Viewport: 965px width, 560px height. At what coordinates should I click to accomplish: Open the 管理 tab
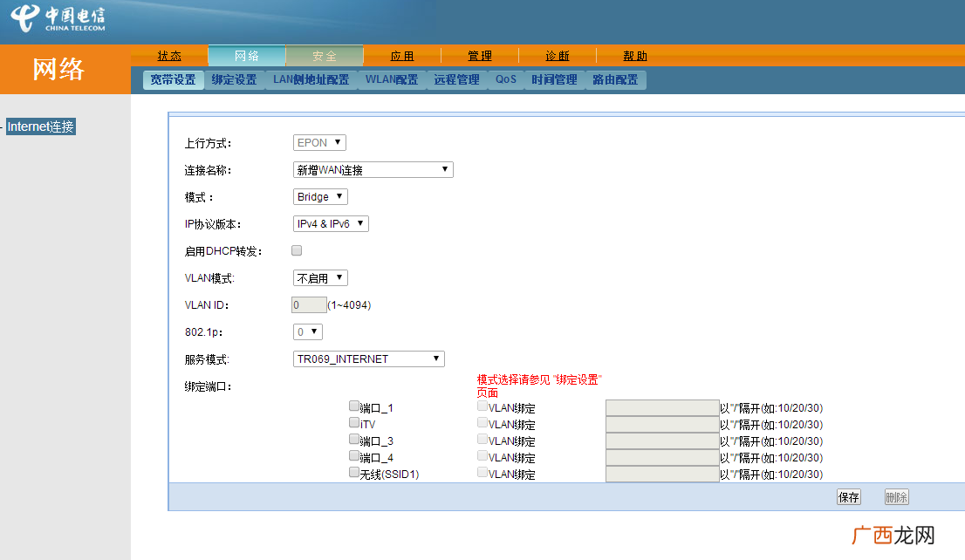(479, 56)
